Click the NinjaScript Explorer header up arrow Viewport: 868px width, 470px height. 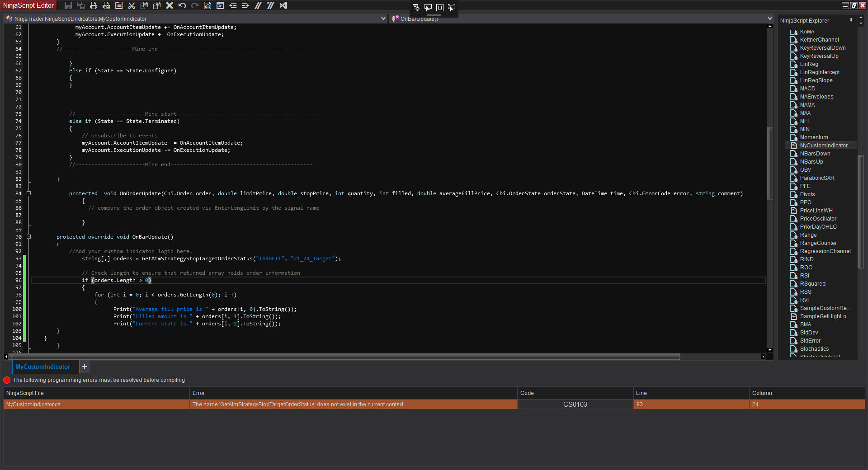[861, 18]
